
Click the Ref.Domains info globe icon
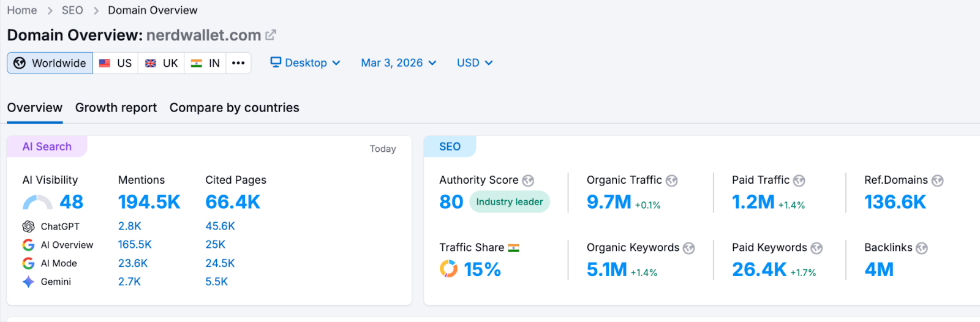[938, 181]
